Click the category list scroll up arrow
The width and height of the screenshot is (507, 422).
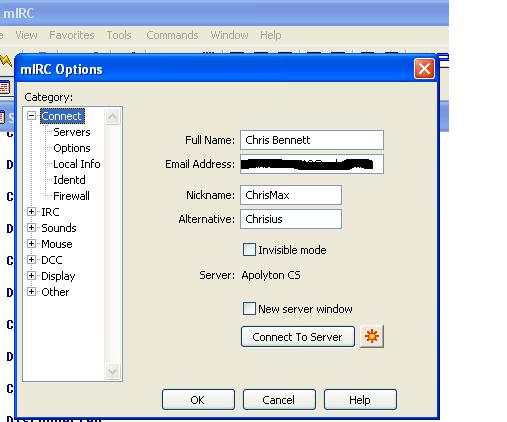(112, 116)
